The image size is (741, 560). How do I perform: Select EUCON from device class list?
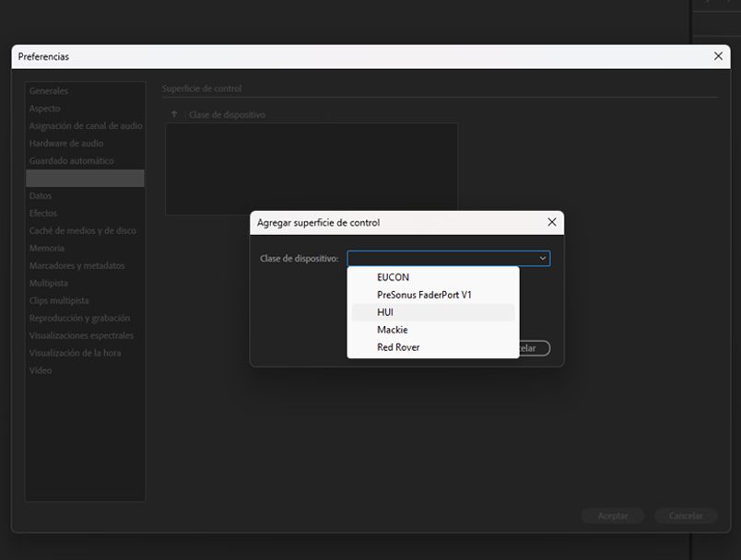point(433,277)
